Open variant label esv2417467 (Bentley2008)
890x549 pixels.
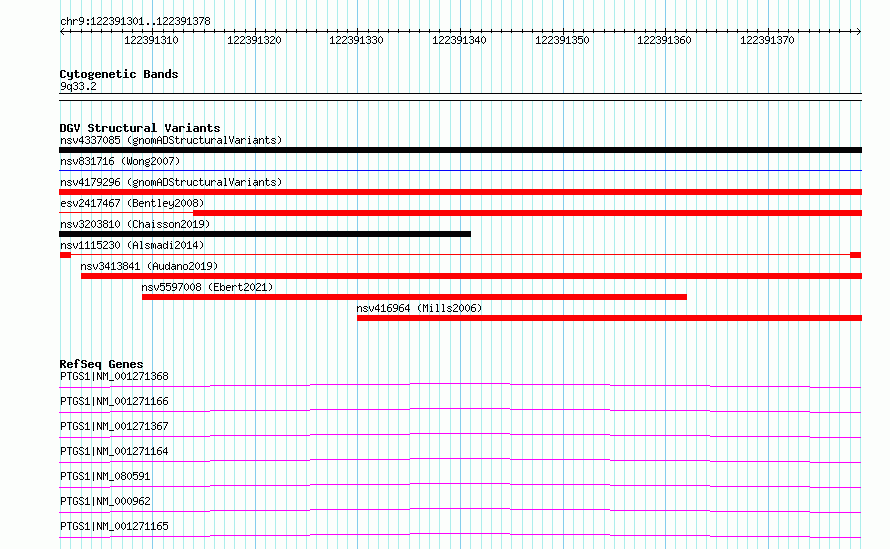(132, 203)
